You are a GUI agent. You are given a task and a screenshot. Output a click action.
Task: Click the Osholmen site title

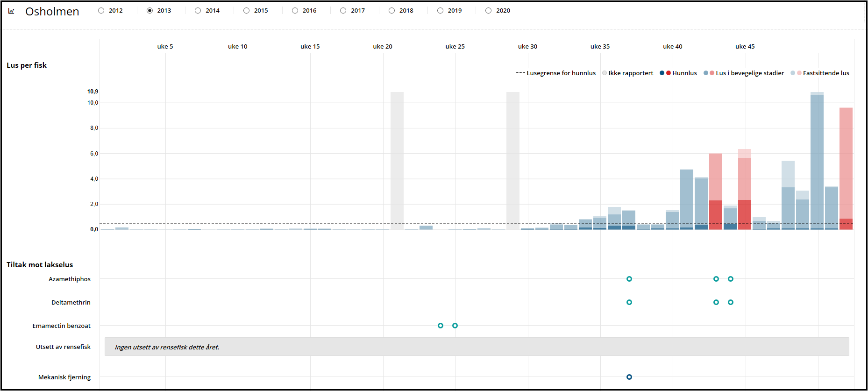click(52, 11)
